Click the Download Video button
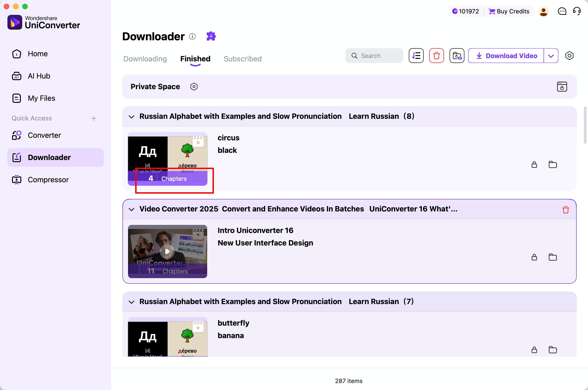 506,56
